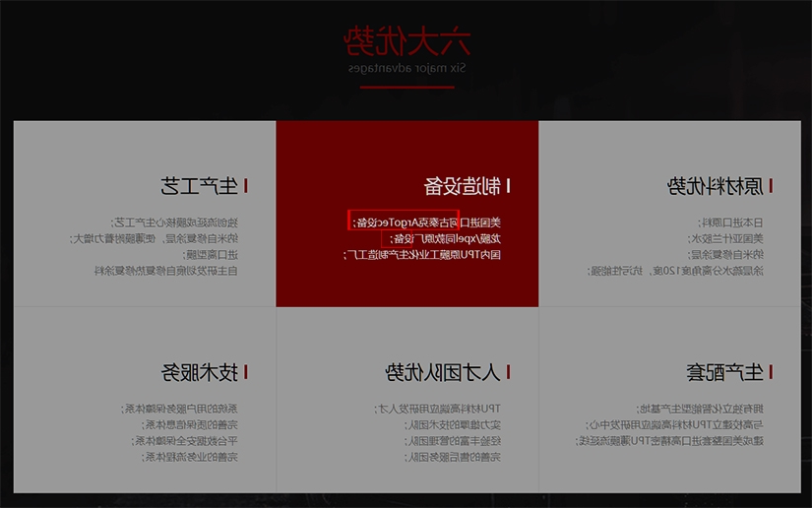Click the line '独创流延成膜核心生产工艺'

click(x=174, y=222)
